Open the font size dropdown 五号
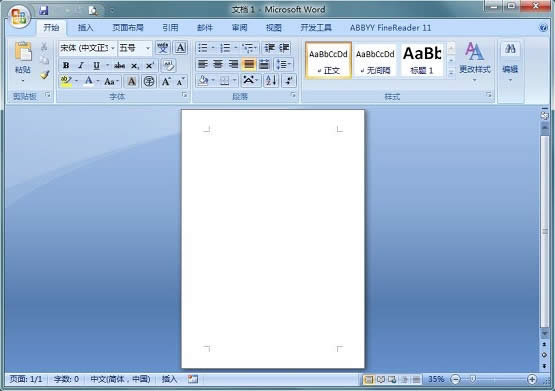 coord(135,48)
